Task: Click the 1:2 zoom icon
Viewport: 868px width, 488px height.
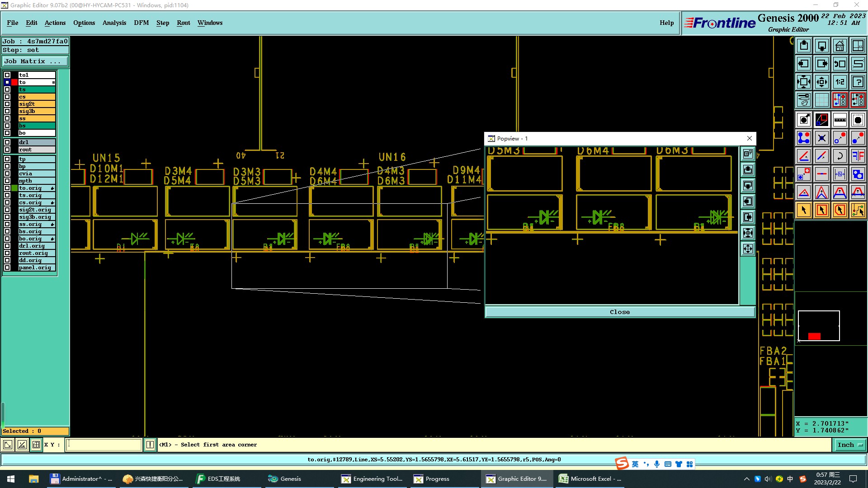Action: click(840, 82)
